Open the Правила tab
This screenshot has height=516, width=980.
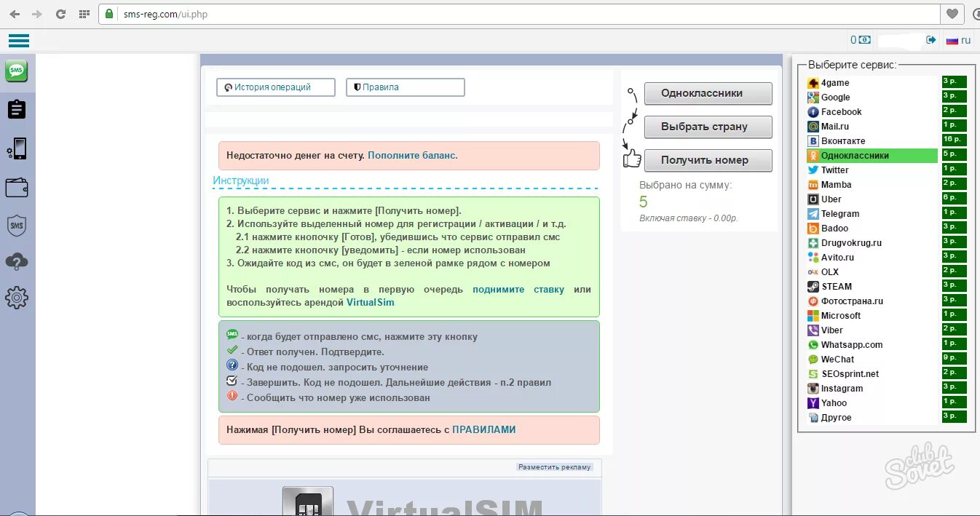(406, 87)
